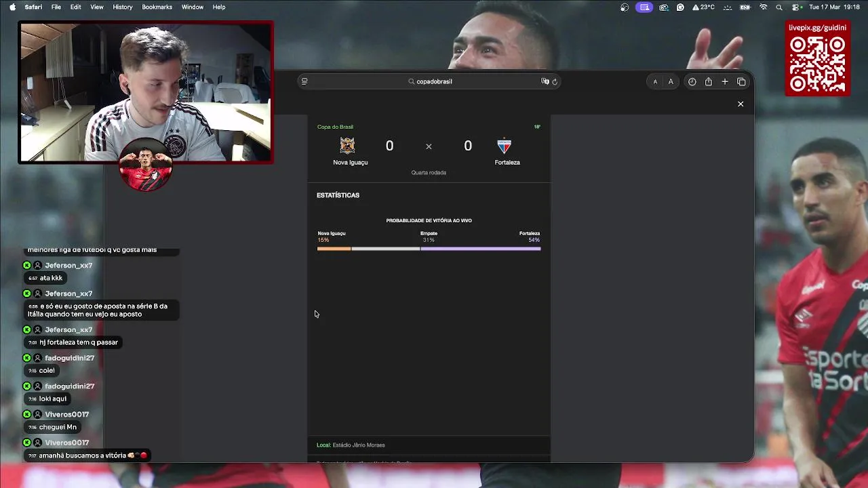868x488 pixels.
Task: Click the Empate 31% probability value
Action: tap(429, 240)
